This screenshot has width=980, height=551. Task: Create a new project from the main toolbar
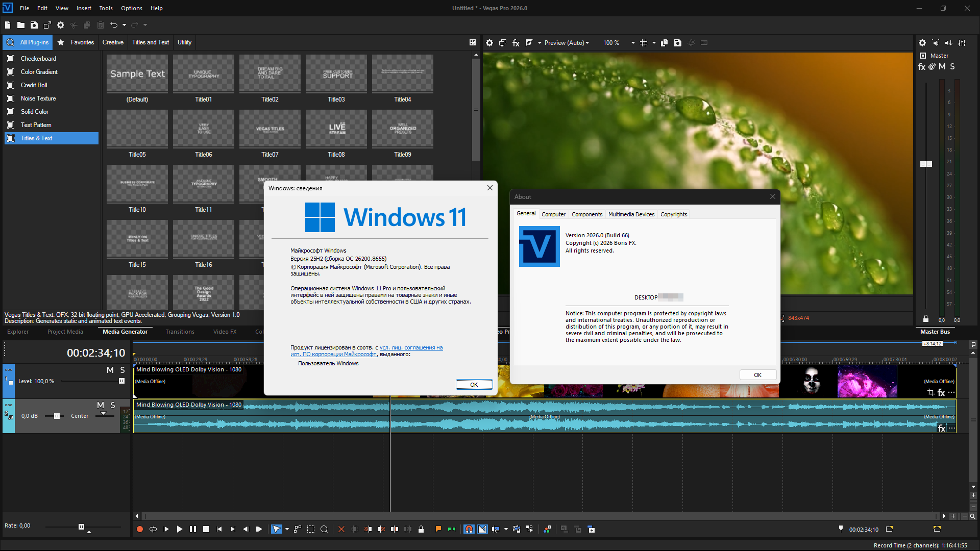[8, 25]
